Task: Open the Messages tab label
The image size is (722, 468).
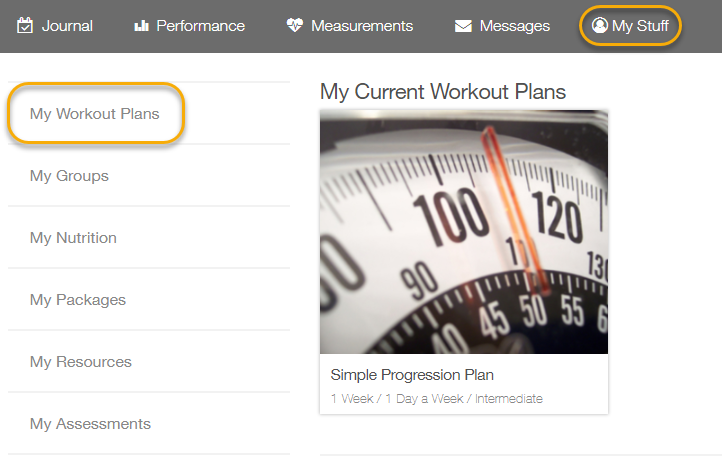Action: click(x=514, y=25)
